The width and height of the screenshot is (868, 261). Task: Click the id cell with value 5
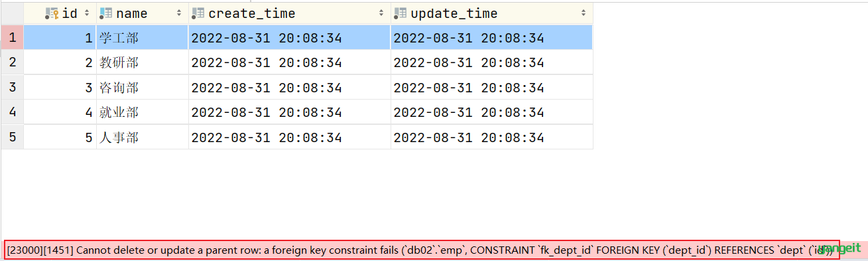60,137
